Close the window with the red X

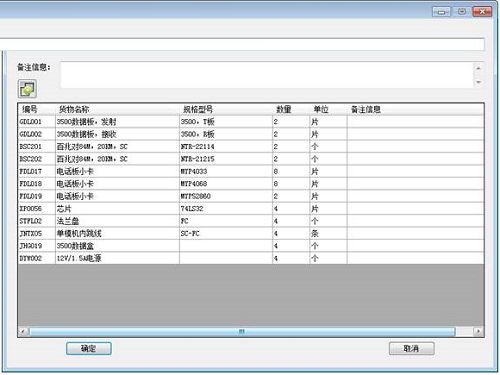[x=482, y=12]
